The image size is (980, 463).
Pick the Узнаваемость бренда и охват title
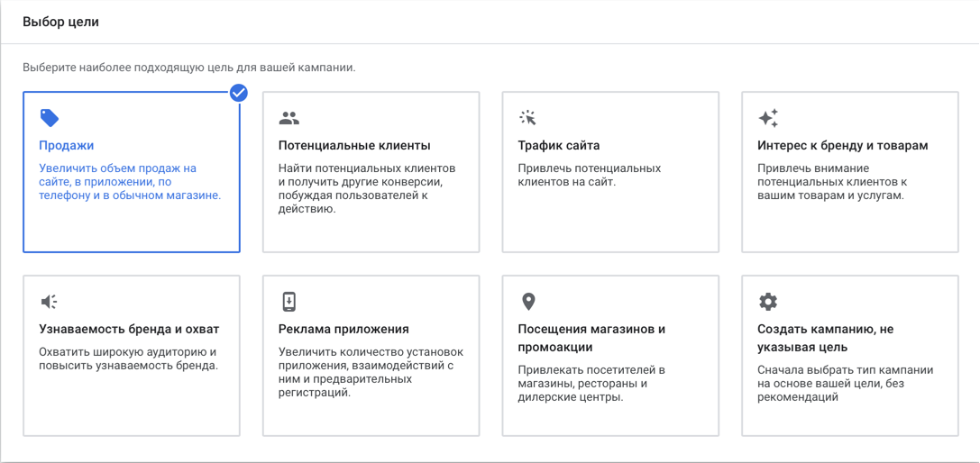130,330
